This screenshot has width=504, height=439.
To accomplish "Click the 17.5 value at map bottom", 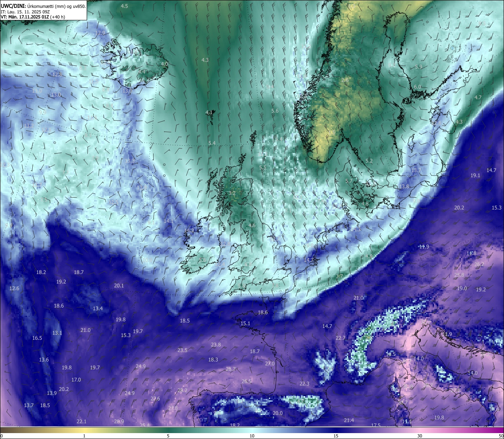I will point(376,425).
